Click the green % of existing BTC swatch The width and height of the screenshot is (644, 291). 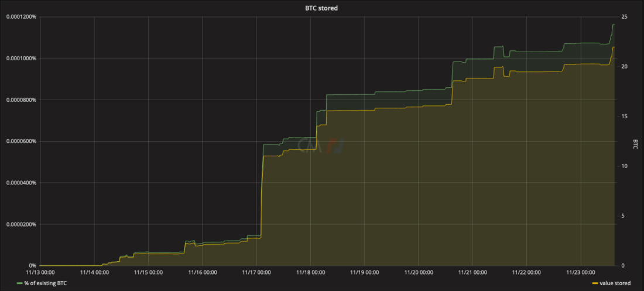(x=19, y=283)
